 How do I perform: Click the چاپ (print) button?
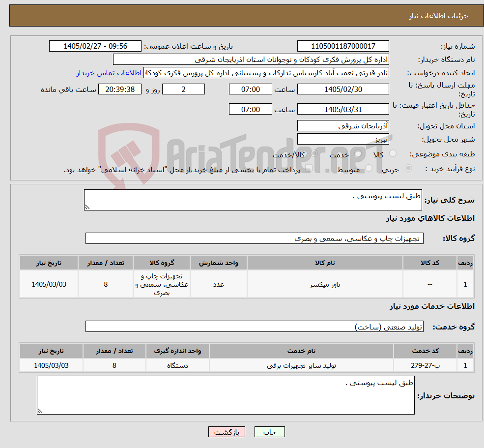[269, 432]
